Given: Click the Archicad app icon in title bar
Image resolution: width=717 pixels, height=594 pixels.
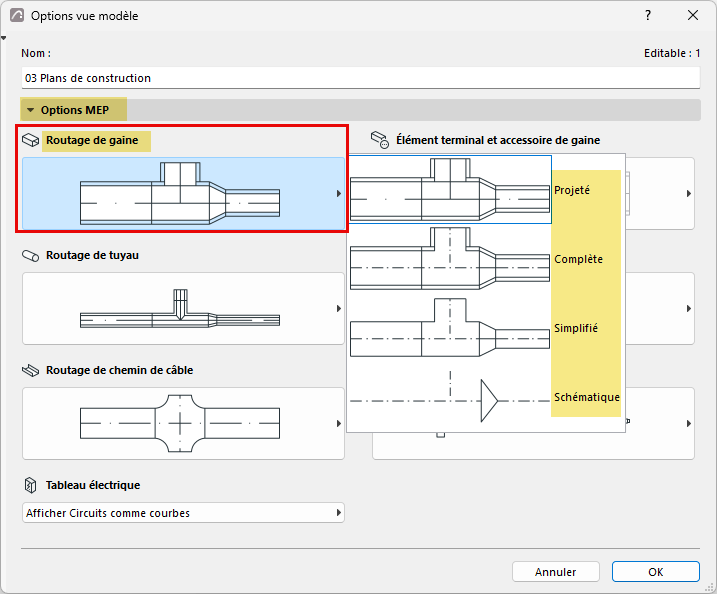Looking at the screenshot, I should (x=17, y=16).
